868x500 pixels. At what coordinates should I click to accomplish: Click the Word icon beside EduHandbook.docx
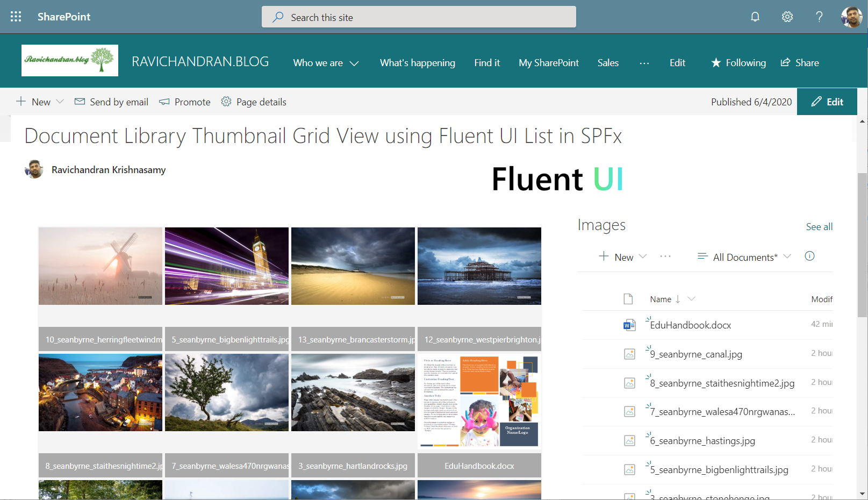[x=629, y=325]
